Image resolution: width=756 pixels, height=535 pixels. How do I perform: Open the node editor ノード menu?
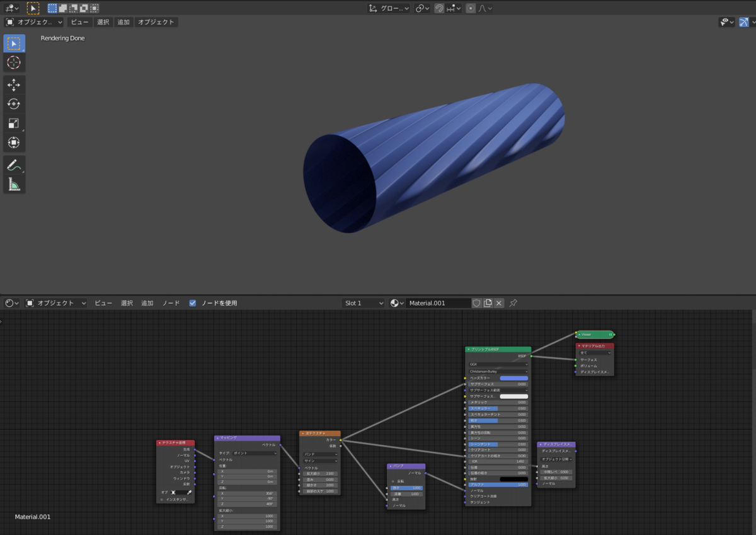click(171, 303)
